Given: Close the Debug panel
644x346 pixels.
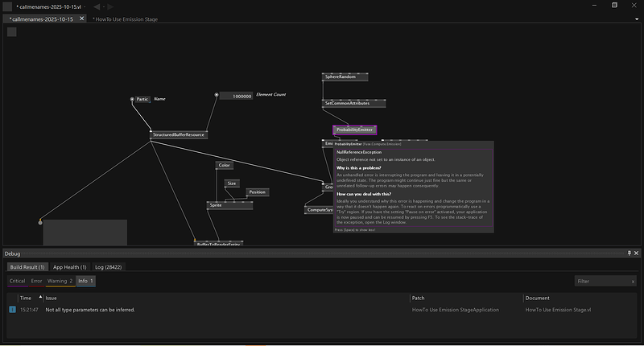Looking at the screenshot, I should click(637, 253).
